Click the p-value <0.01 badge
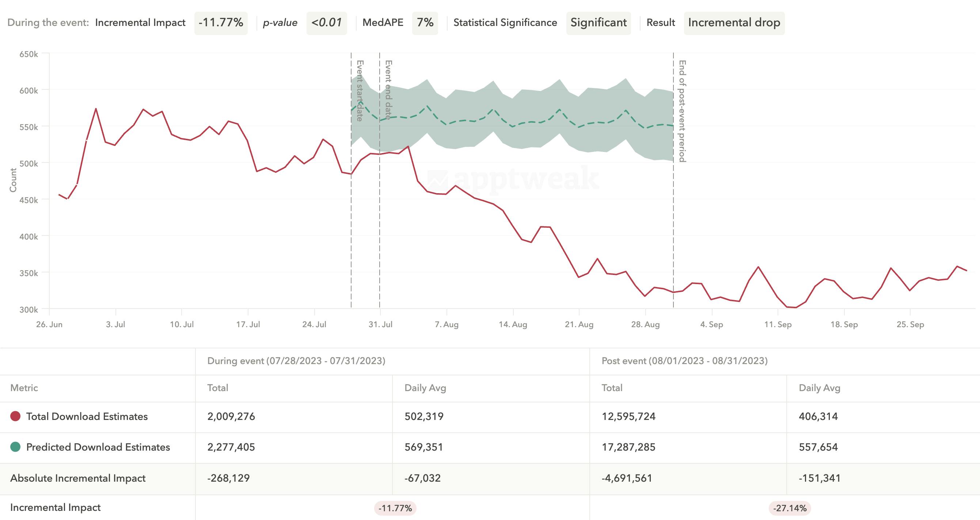 327,23
